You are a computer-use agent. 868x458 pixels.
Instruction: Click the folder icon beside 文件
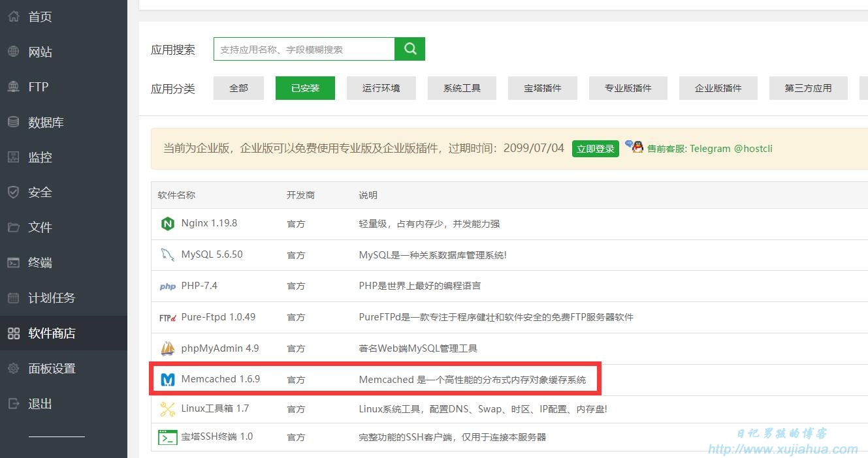14,227
